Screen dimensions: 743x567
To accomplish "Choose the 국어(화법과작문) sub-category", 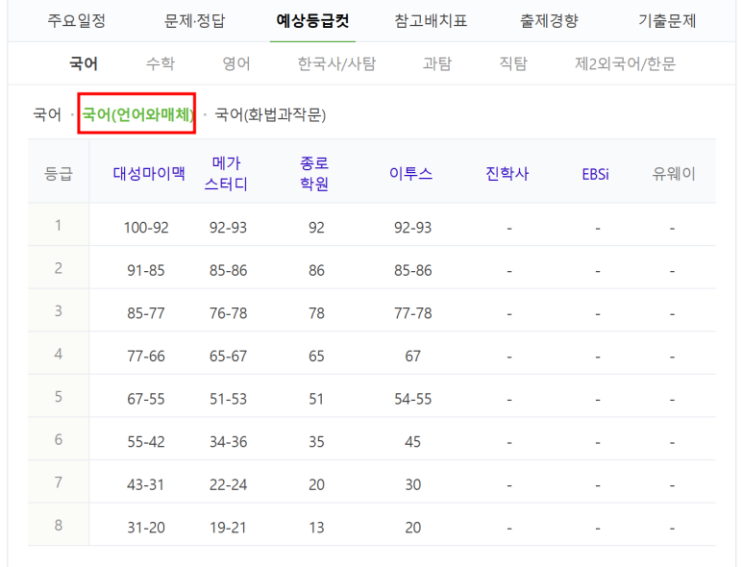I will coord(270,115).
